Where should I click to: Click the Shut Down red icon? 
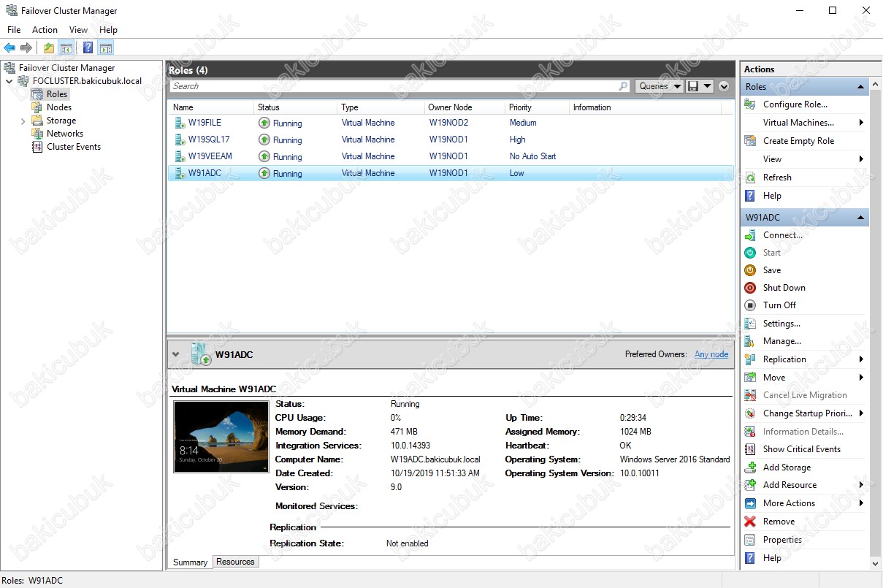coord(750,288)
